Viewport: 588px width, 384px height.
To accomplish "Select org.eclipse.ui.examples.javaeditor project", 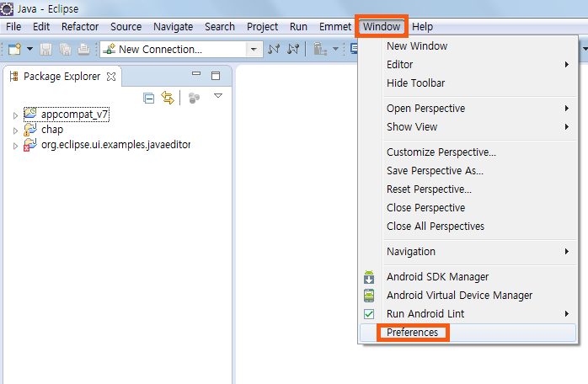I will pos(115,145).
